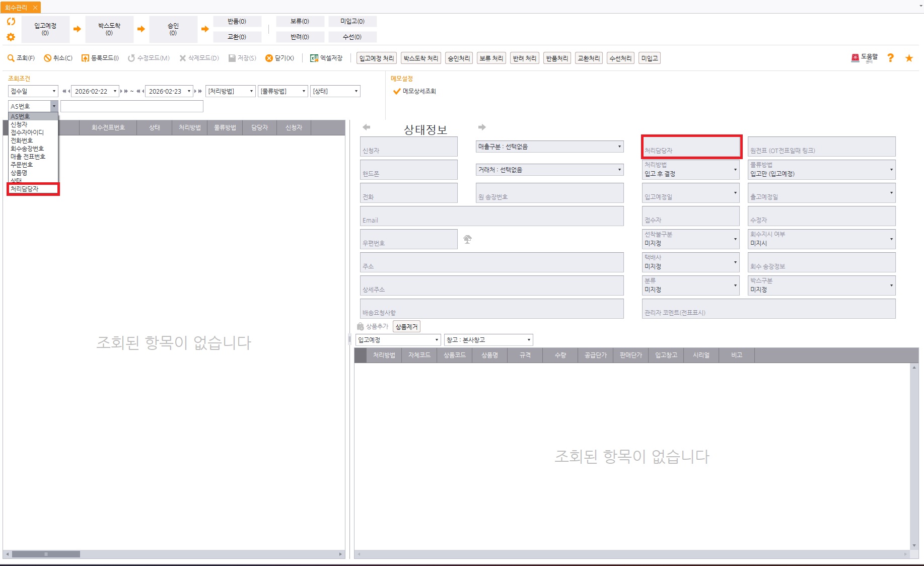Select 처리담당자 from the open dropdown list
The height and width of the screenshot is (566, 924).
click(33, 189)
